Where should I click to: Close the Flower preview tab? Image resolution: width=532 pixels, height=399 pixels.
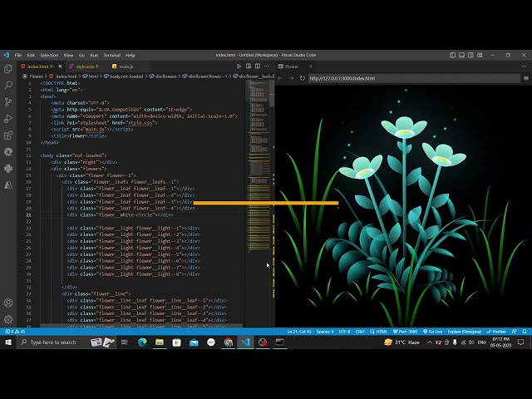[x=310, y=66]
